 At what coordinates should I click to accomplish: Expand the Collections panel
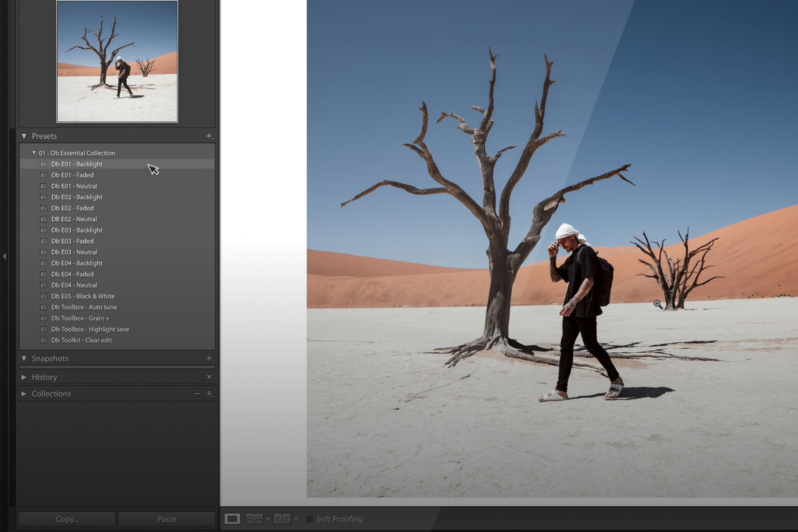point(24,393)
